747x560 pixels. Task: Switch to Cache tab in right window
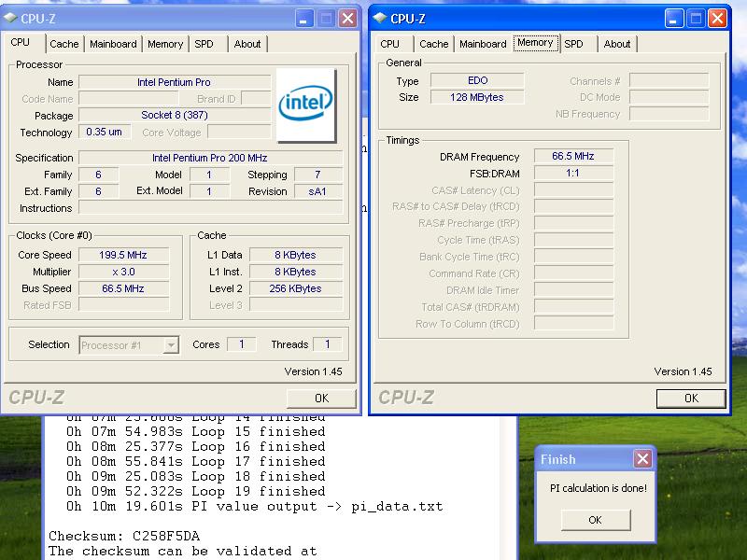[434, 44]
